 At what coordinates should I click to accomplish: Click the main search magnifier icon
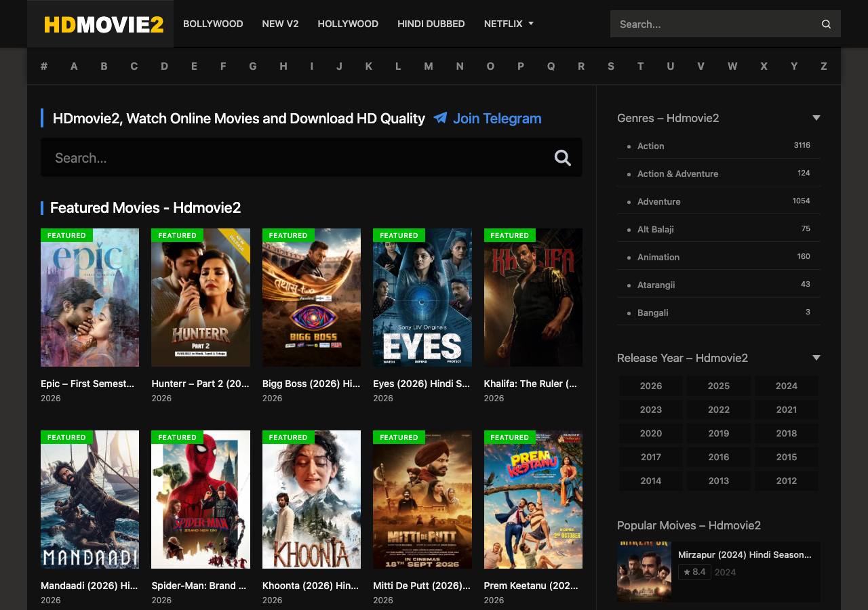coord(563,158)
